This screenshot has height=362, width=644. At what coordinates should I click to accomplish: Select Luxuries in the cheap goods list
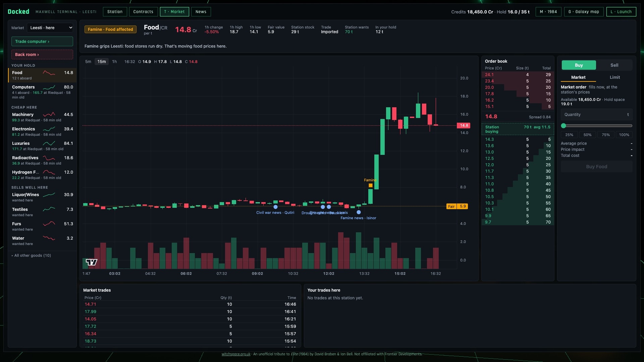(42, 146)
